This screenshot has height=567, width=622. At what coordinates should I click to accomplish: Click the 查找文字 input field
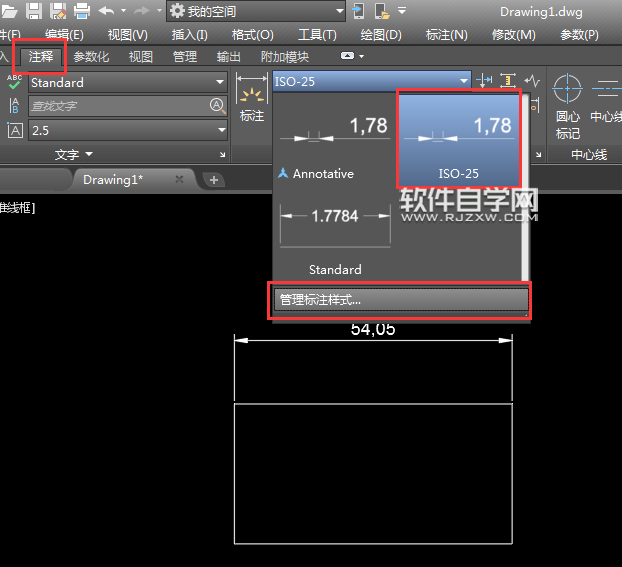pos(119,106)
